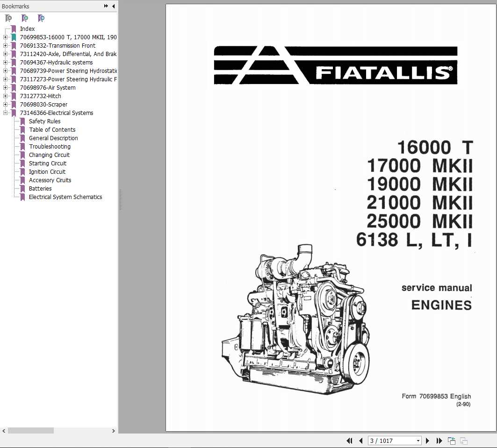Screen dimensions: 497x448
Task: Open the 70698976-Air System bookmark
Action: [x=48, y=87]
